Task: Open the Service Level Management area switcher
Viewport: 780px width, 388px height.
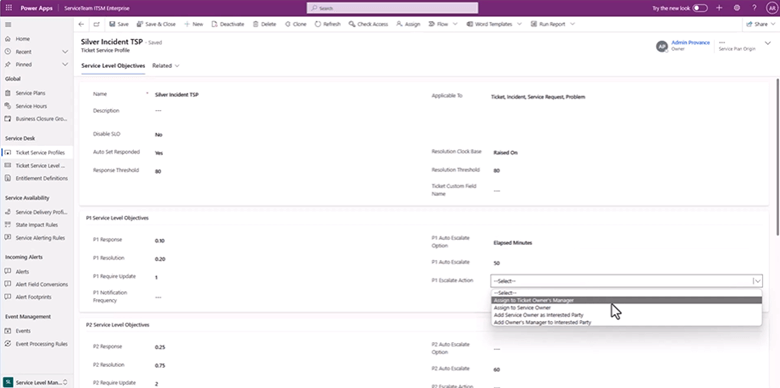Action: 37,382
